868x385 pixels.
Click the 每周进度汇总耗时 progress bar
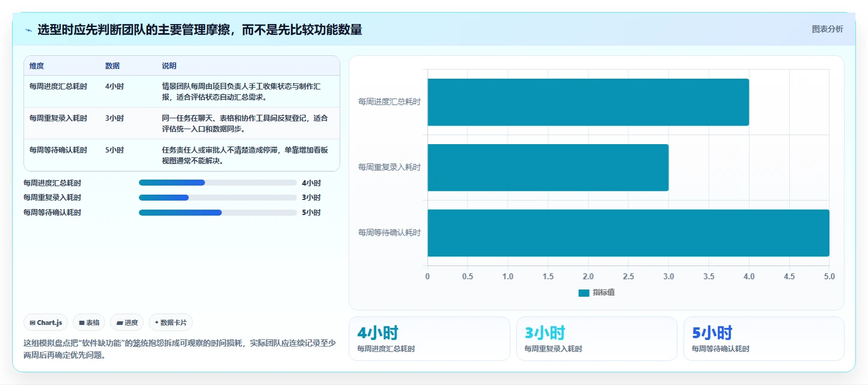[x=218, y=183]
